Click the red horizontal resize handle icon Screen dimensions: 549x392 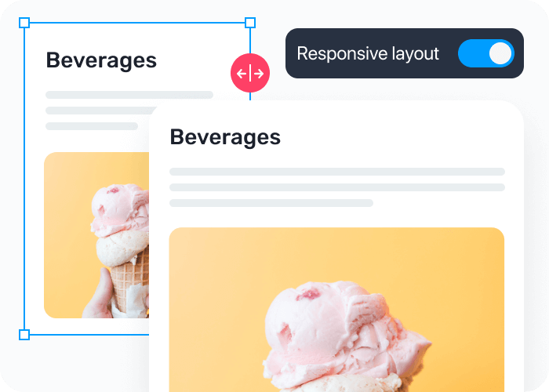250,73
